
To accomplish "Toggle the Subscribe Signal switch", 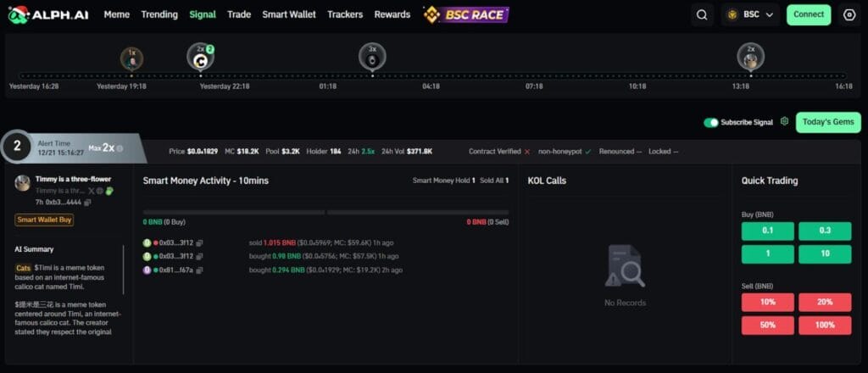I will coord(711,122).
